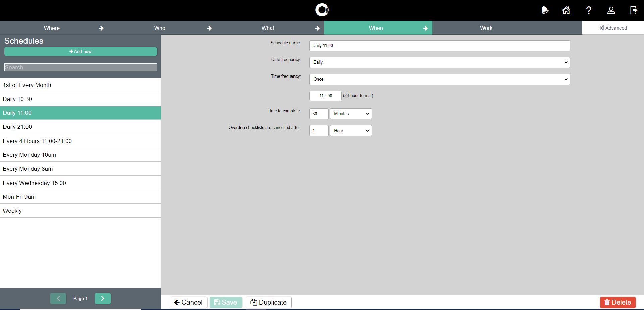Go to the home icon
This screenshot has width=644, height=310.
pyautogui.click(x=566, y=10)
